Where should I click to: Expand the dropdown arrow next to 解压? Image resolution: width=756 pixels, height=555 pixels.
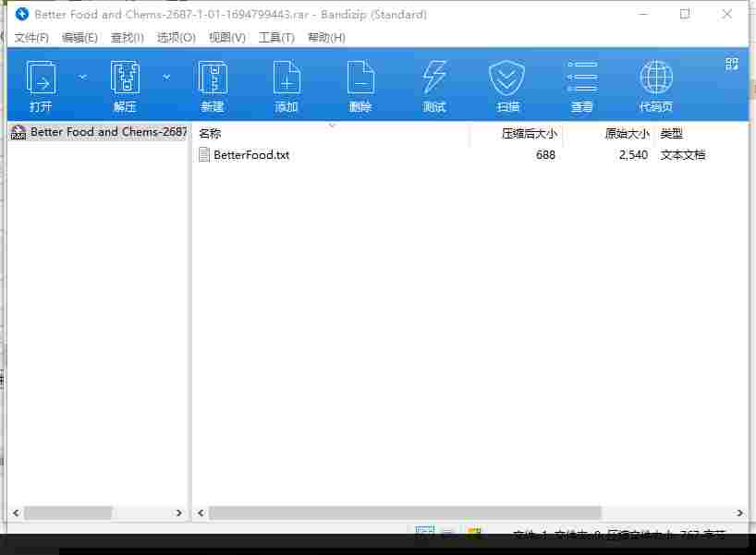point(166,77)
